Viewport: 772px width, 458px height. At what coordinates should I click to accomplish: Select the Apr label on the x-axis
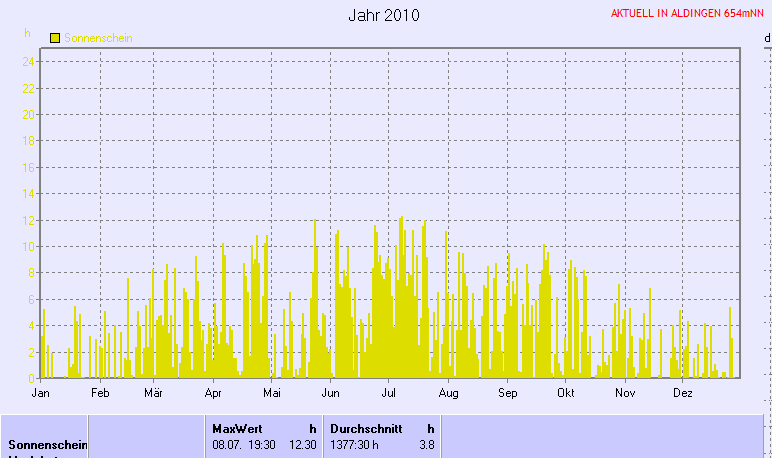point(212,394)
